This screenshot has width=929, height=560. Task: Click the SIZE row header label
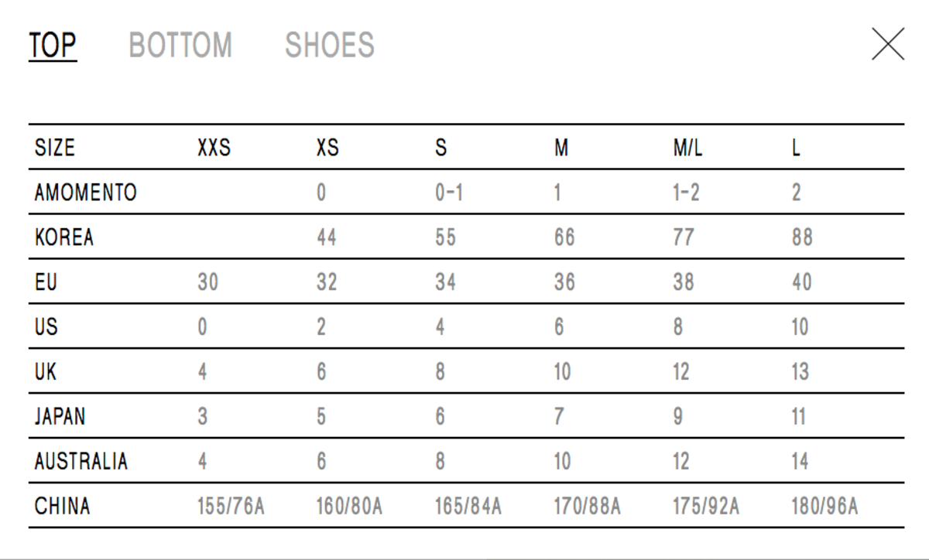[x=55, y=148]
